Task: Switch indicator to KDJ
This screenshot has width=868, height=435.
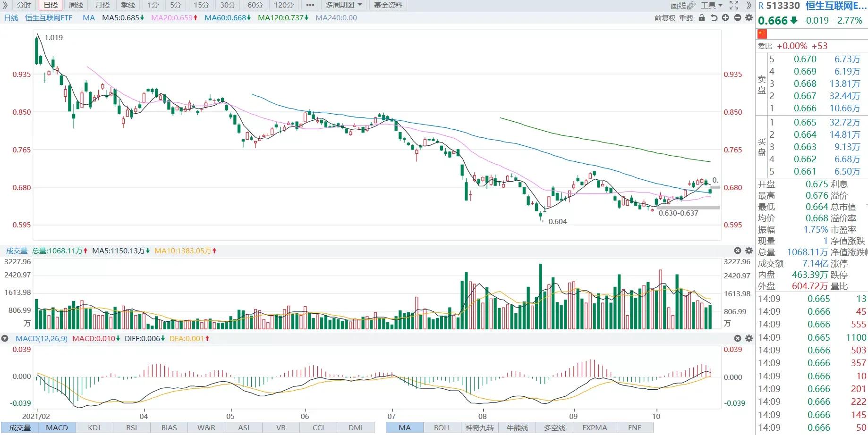Action: pos(94,427)
